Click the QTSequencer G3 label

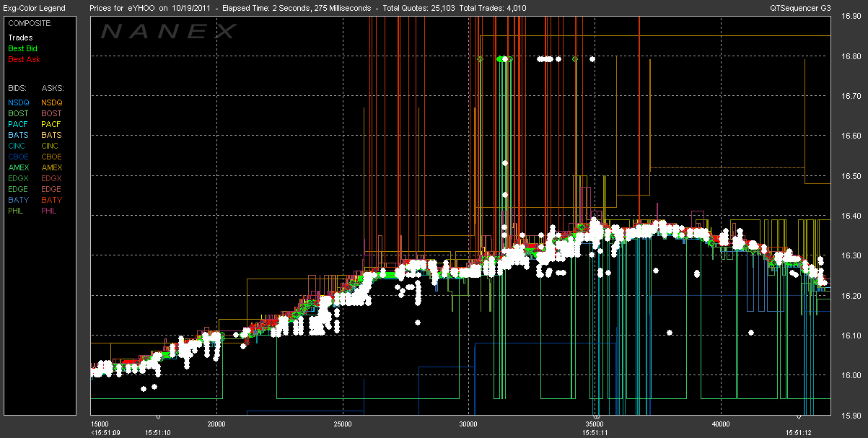tap(801, 8)
